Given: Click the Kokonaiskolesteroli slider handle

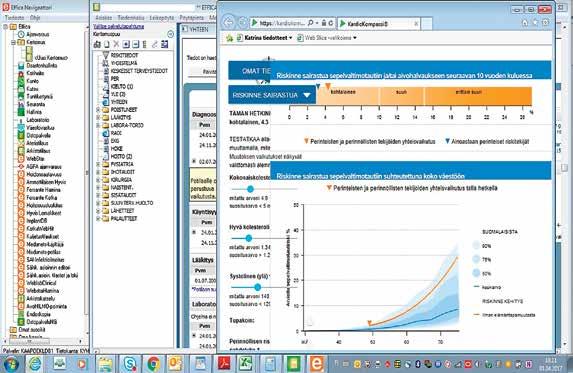Looking at the screenshot, I should 250,189.
